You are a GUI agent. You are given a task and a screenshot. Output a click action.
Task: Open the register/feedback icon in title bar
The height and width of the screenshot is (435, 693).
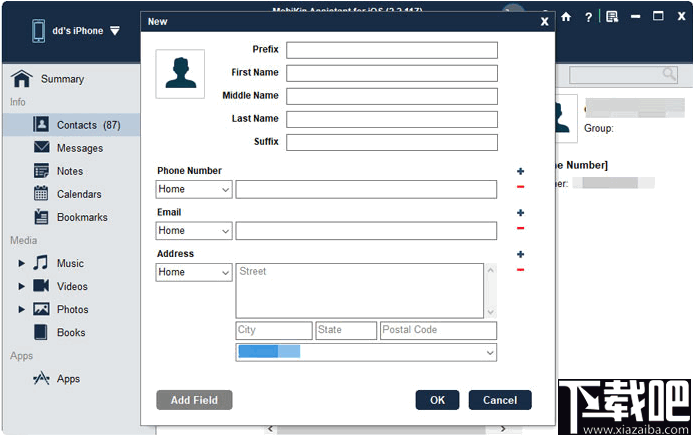(x=612, y=17)
